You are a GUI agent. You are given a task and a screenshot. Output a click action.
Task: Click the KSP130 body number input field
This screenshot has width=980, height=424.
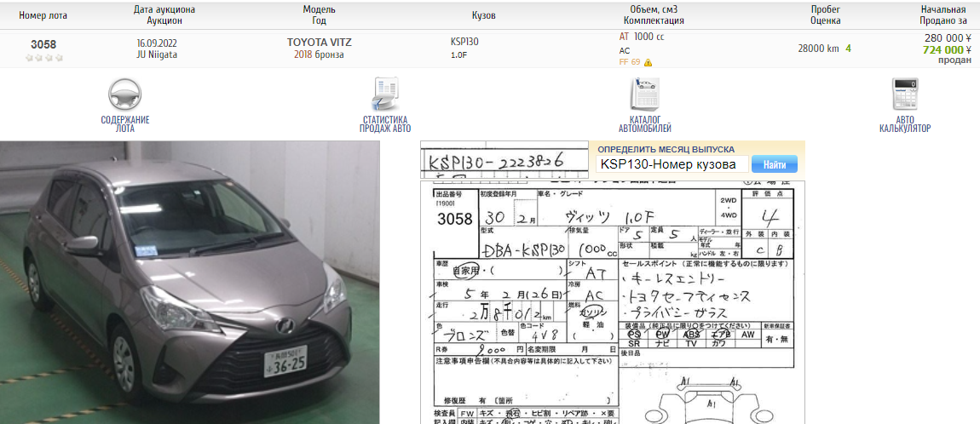click(x=672, y=164)
